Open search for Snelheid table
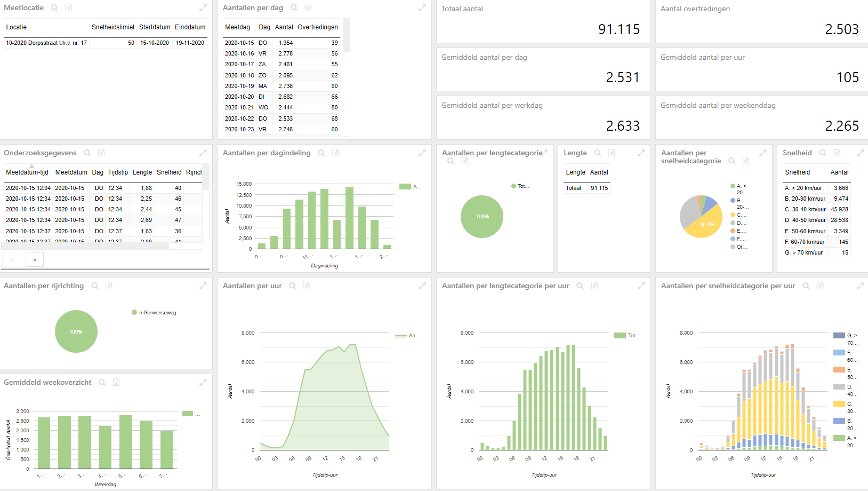Screen dimensions: 868x491 click(x=823, y=153)
